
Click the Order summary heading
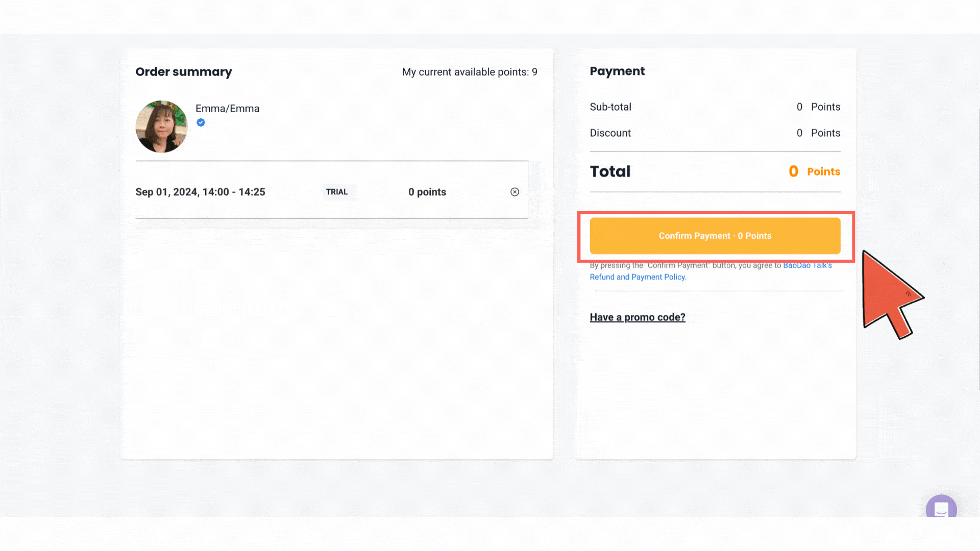[183, 72]
